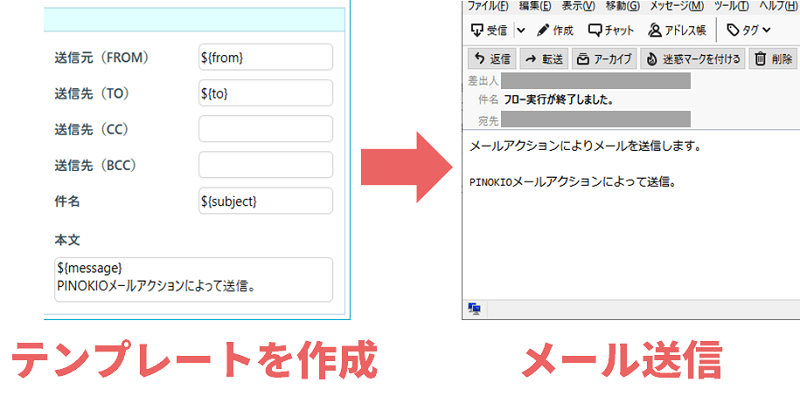Click the 返信 (Reply) button
The height and width of the screenshot is (396, 800).
[492, 59]
